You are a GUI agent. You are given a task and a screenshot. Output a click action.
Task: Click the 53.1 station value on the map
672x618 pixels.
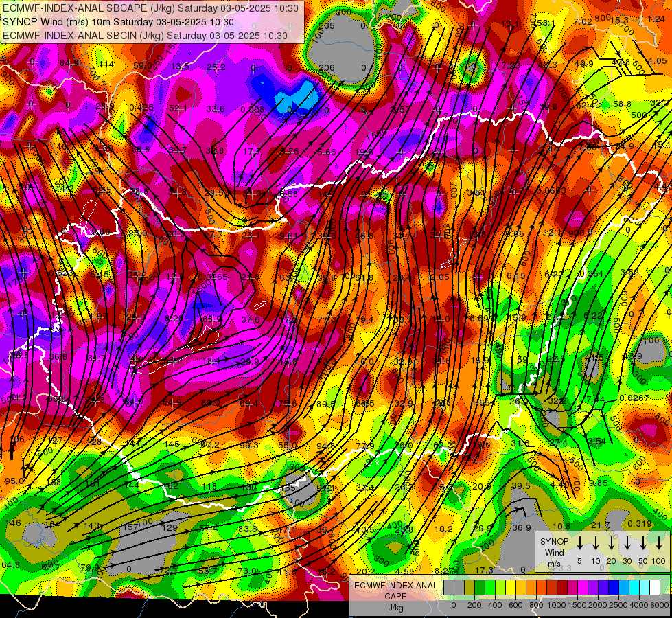pyautogui.click(x=546, y=23)
